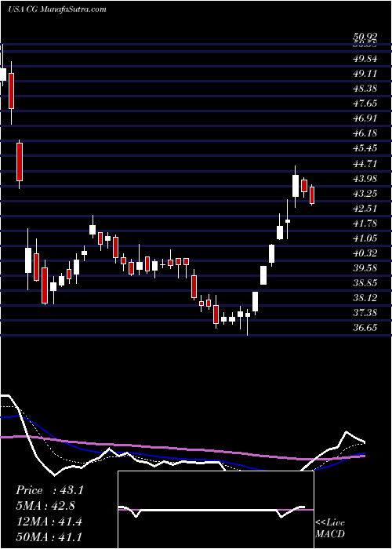Click the 49.11 price axis label

[x=365, y=74]
